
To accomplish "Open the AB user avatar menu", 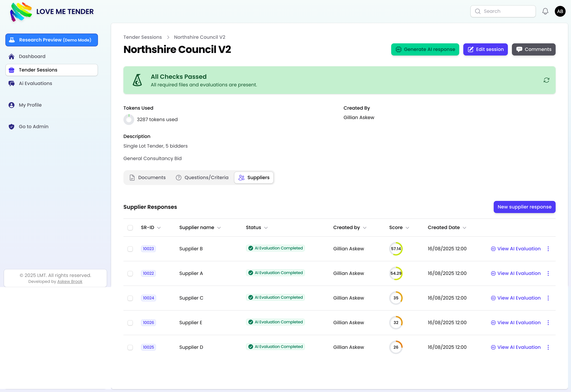I will 560,11.
